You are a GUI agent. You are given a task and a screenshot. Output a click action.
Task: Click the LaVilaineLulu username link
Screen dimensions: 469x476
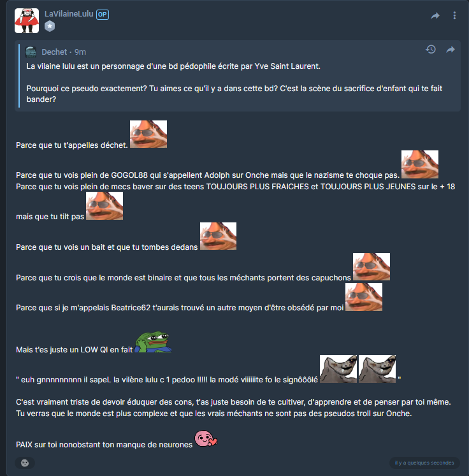coord(69,14)
